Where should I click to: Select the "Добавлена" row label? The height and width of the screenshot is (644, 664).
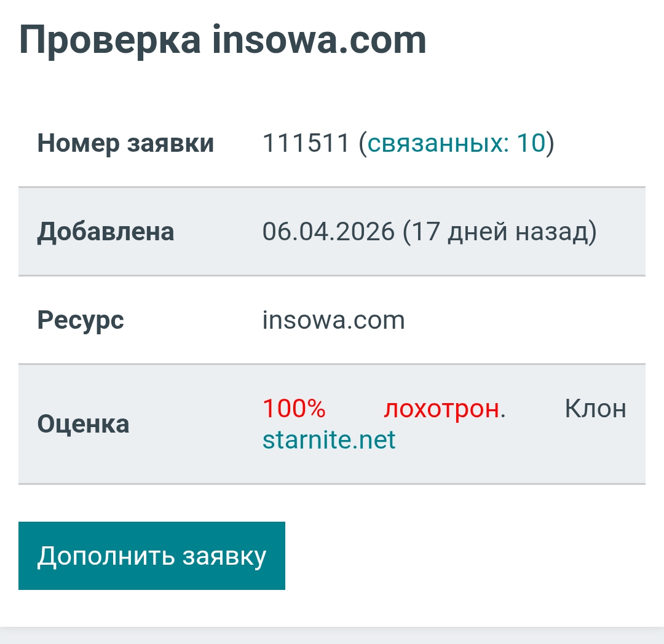(106, 232)
